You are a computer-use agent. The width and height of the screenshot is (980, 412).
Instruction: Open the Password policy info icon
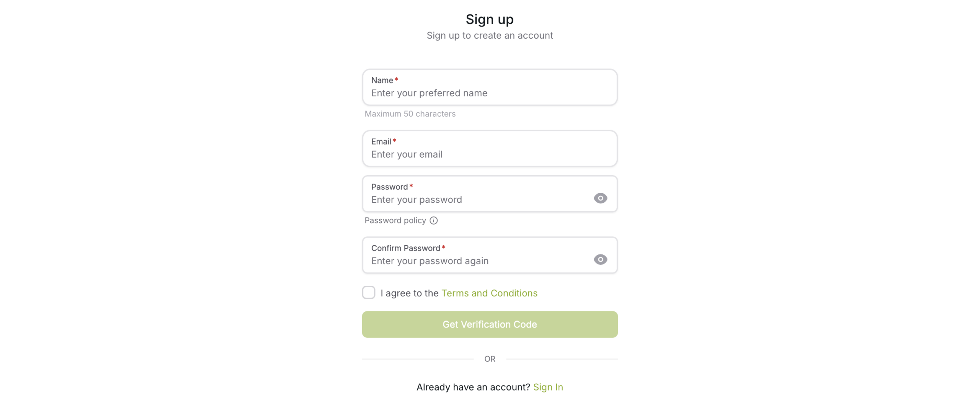pyautogui.click(x=433, y=220)
